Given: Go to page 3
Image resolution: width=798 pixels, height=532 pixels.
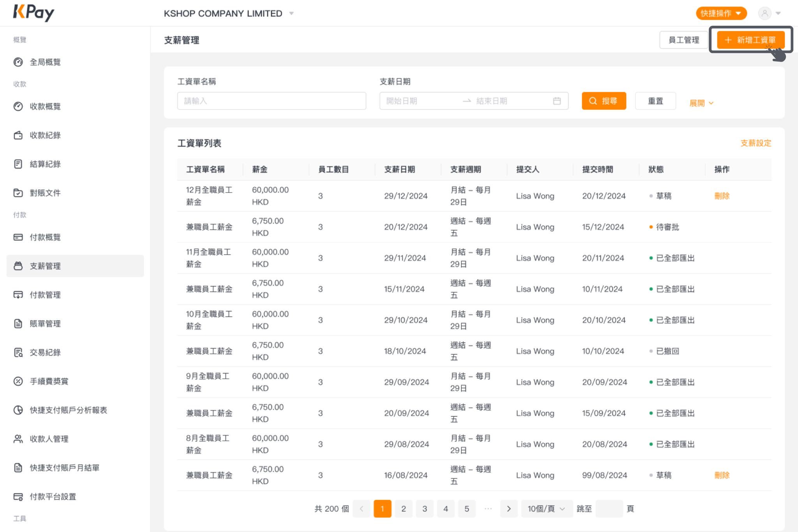Looking at the screenshot, I should pyautogui.click(x=425, y=509).
